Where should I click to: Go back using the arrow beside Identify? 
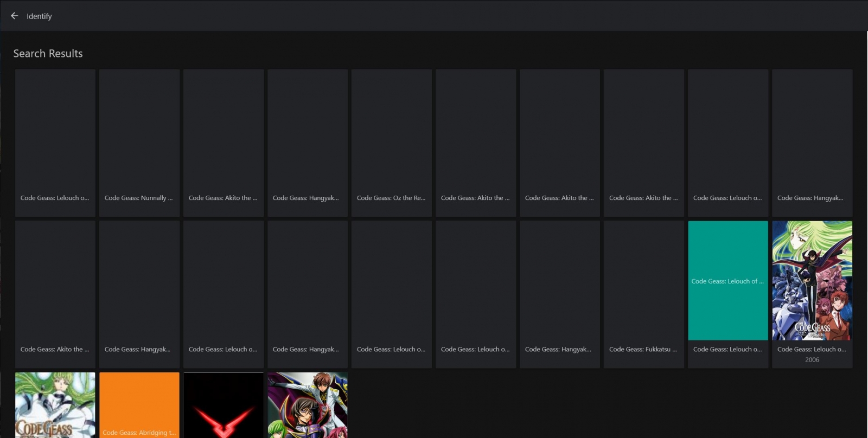click(x=15, y=16)
